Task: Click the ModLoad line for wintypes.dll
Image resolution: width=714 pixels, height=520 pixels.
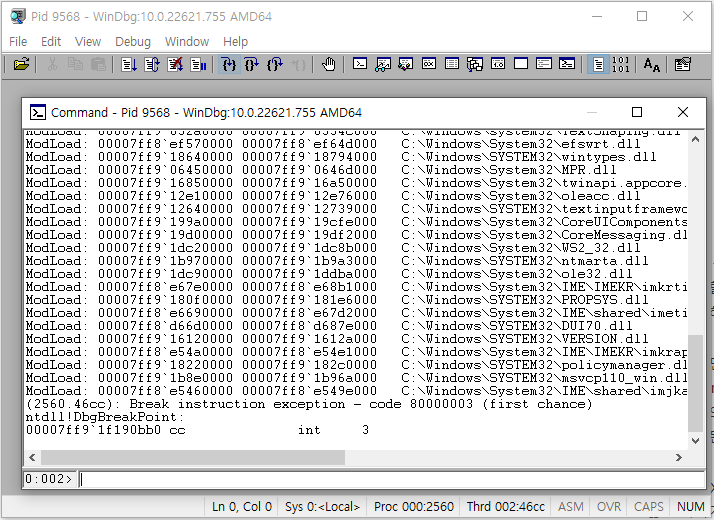Action: pyautogui.click(x=341, y=157)
